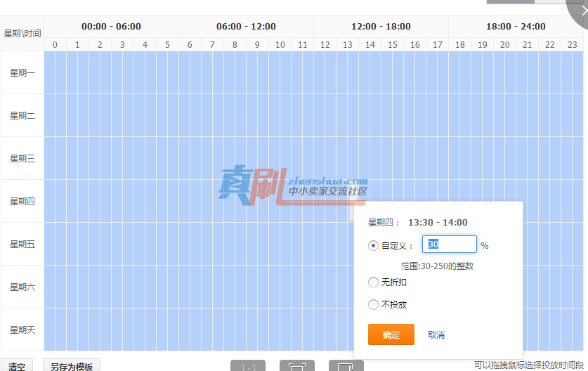The height and width of the screenshot is (371, 588).
Task: Click the 星期天 row label
Action: click(22, 330)
